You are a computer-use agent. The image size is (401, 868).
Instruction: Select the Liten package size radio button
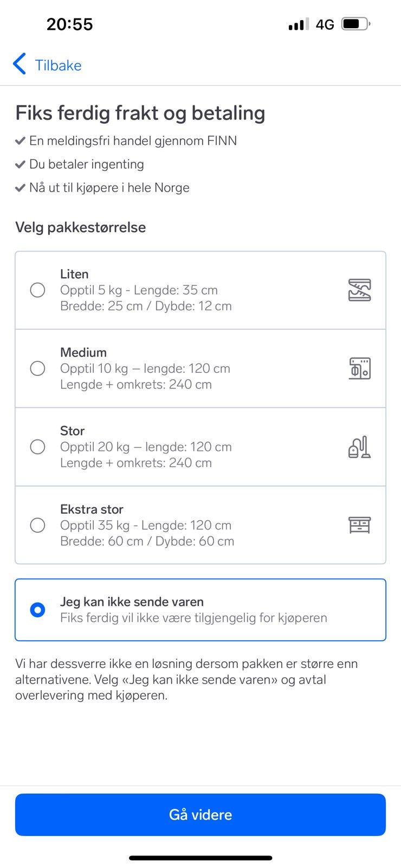pyautogui.click(x=37, y=290)
